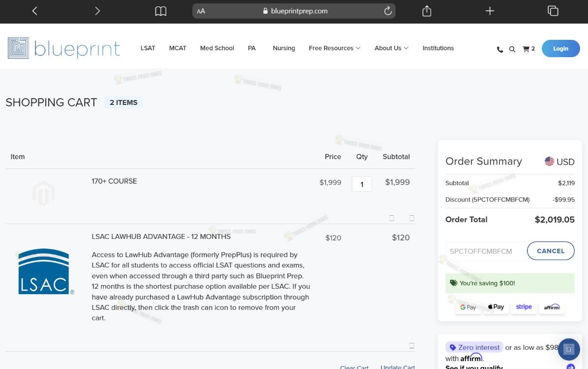Click CANCEL to remove the coupon

click(551, 251)
